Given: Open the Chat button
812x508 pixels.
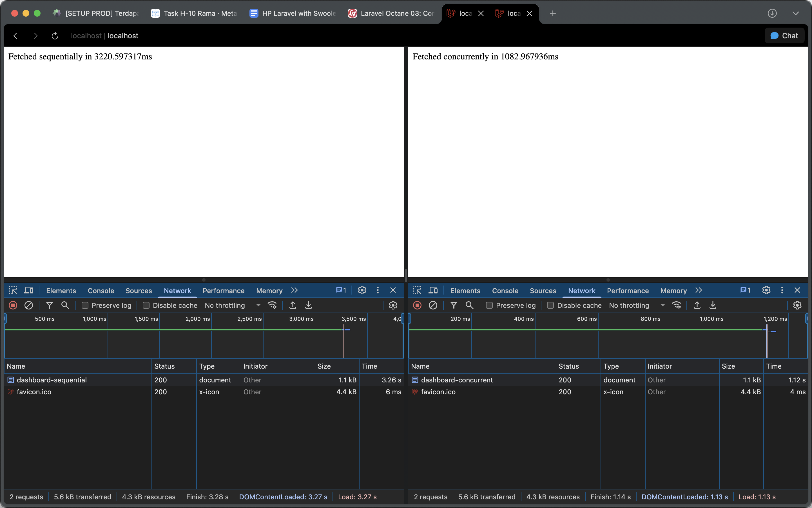Looking at the screenshot, I should (x=784, y=36).
